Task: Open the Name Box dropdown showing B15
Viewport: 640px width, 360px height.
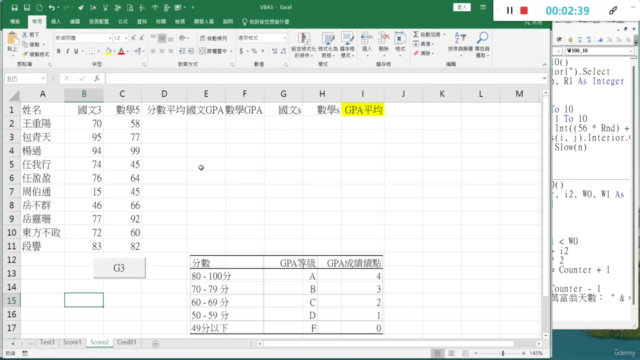Action: pyautogui.click(x=43, y=78)
